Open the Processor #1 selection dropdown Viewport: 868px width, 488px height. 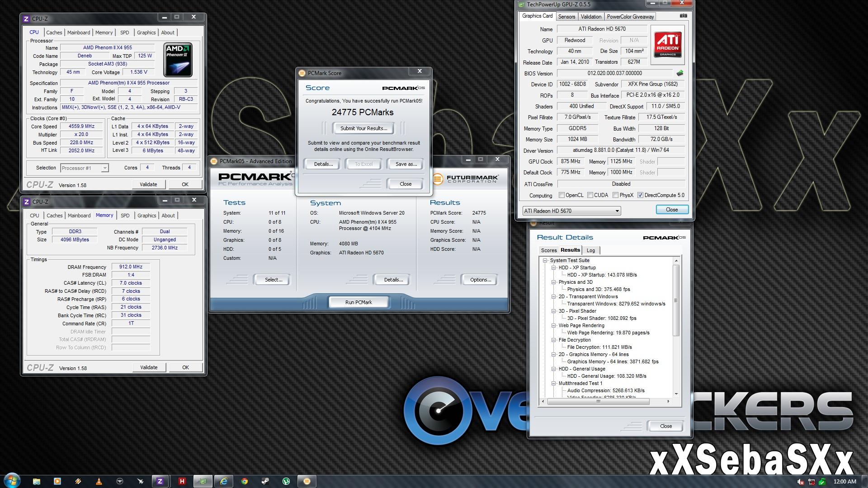pyautogui.click(x=84, y=168)
